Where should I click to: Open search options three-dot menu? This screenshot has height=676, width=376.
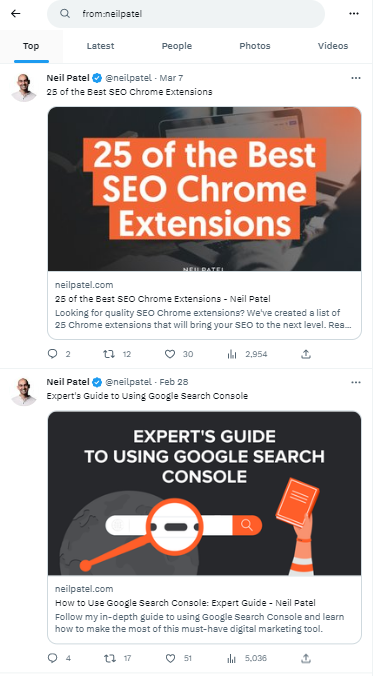click(x=354, y=13)
